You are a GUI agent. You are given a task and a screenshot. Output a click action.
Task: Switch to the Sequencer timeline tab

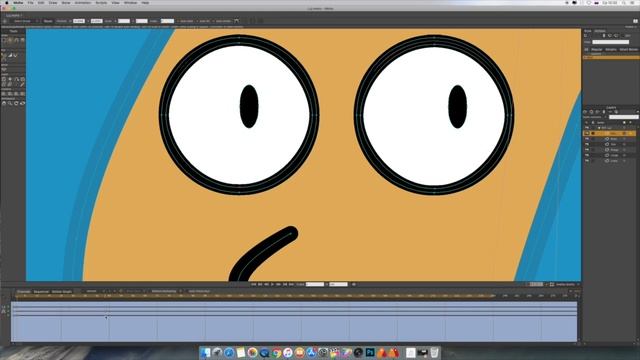click(41, 291)
